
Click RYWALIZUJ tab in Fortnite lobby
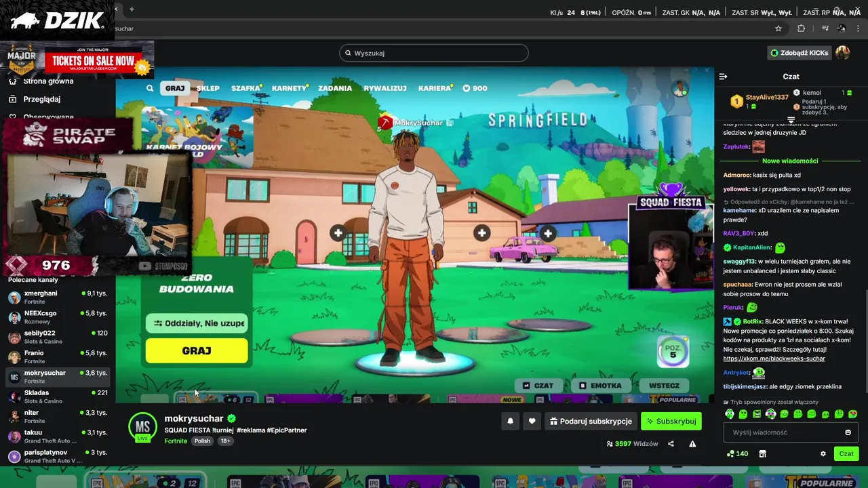384,88
